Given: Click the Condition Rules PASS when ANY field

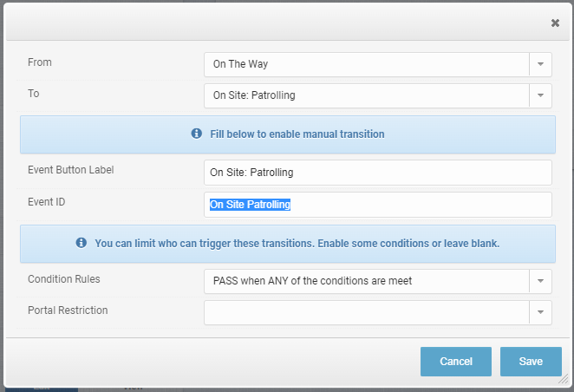Looking at the screenshot, I should (x=366, y=281).
